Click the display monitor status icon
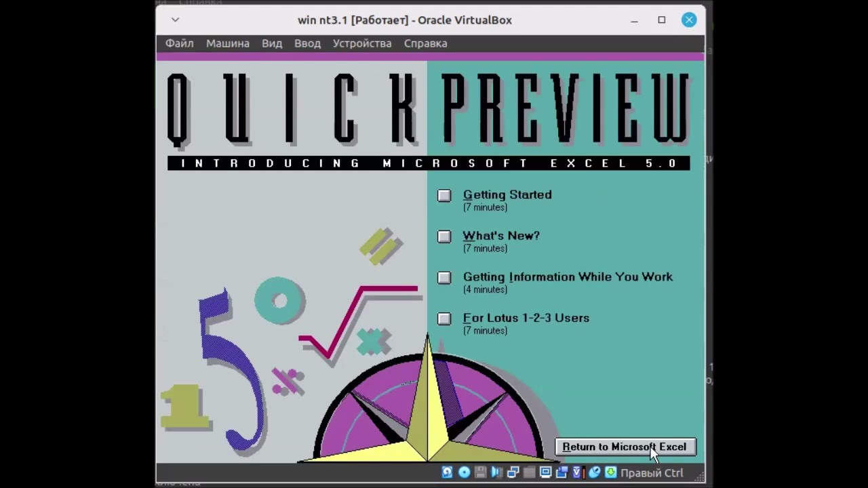 pos(546,472)
